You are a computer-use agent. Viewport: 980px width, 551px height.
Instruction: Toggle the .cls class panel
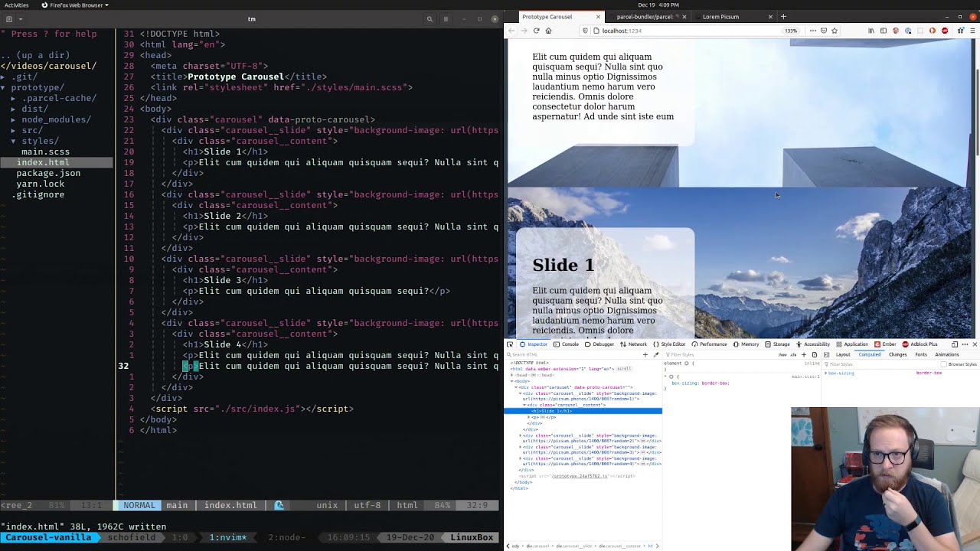point(793,354)
